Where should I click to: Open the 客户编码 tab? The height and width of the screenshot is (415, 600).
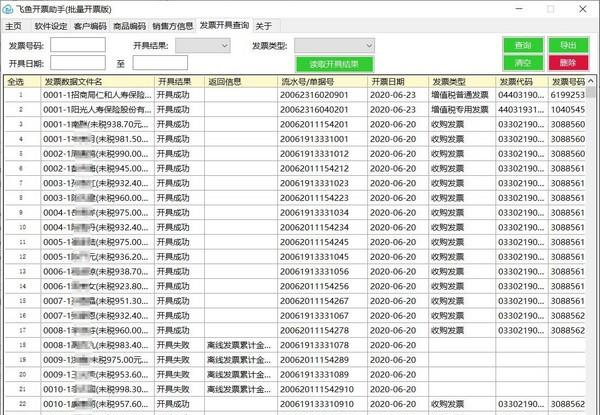[x=90, y=26]
